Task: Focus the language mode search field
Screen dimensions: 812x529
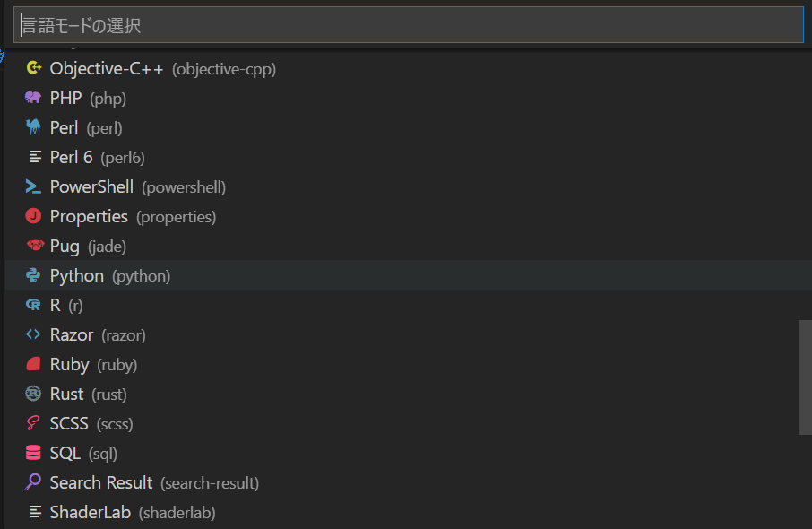Action: [x=408, y=25]
